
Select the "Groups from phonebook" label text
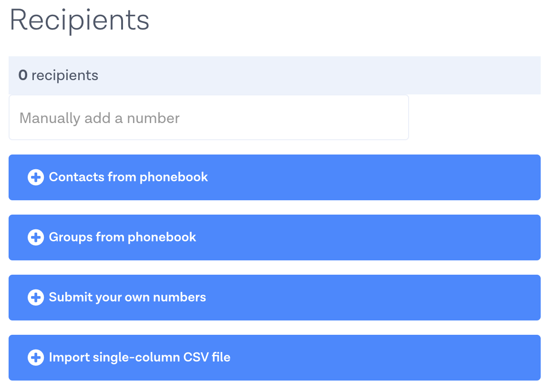pos(123,237)
